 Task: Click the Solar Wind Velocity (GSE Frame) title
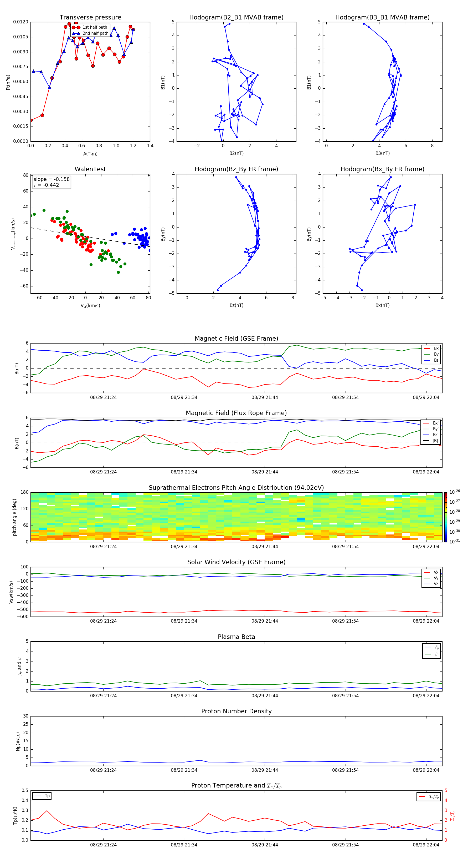click(236, 562)
